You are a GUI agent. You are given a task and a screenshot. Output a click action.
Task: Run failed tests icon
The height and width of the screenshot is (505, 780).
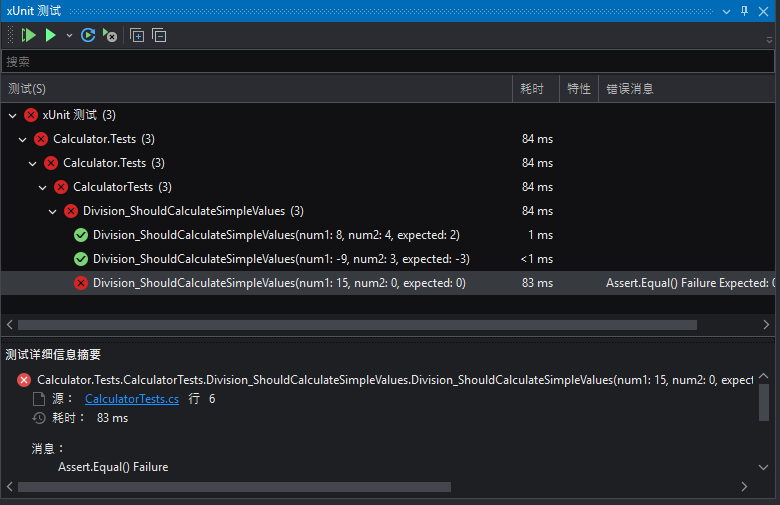[x=109, y=35]
